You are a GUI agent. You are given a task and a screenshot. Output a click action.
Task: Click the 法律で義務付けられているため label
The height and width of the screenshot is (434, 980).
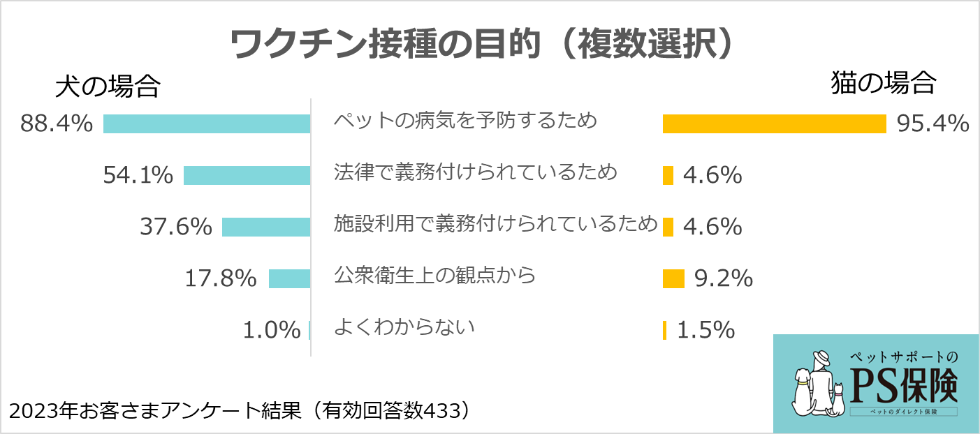click(476, 171)
